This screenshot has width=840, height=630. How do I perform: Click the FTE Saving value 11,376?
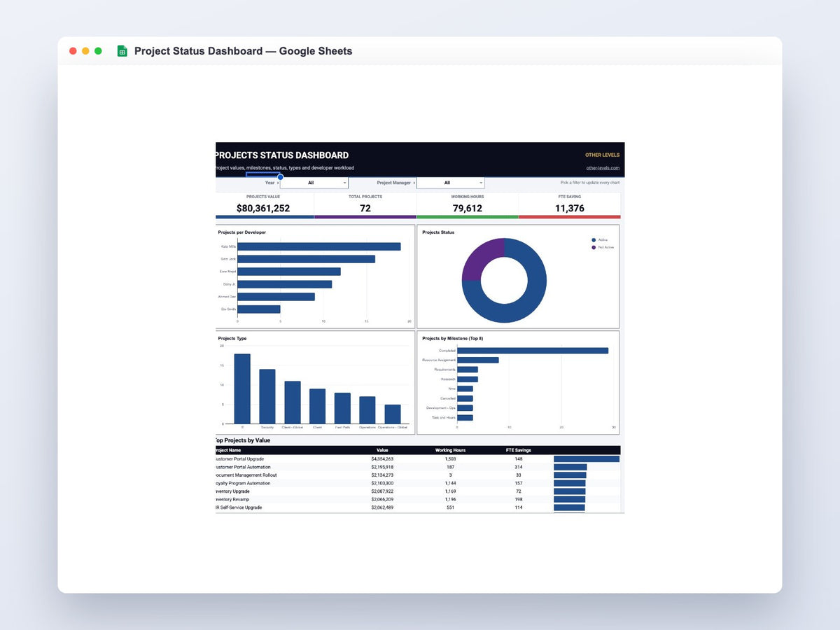pyautogui.click(x=570, y=208)
